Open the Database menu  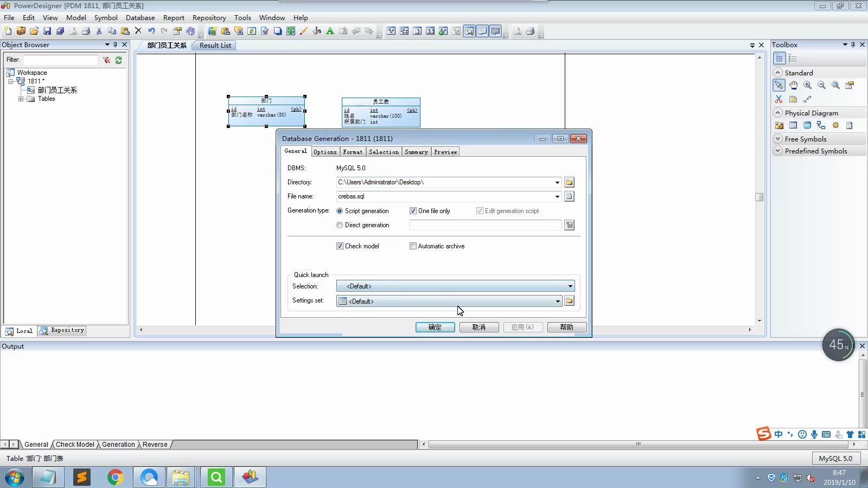[140, 17]
